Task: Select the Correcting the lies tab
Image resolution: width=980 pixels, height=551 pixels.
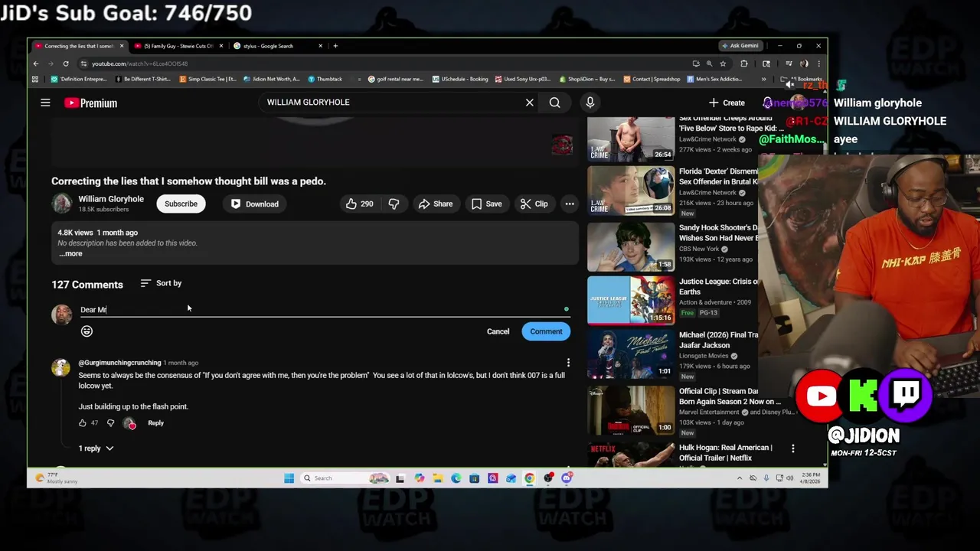Action: [x=78, y=46]
